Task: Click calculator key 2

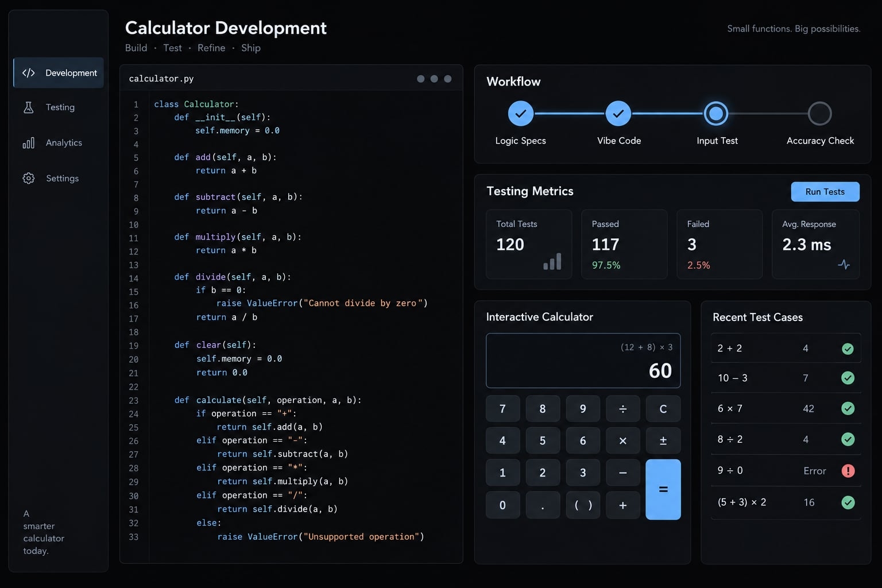Action: (543, 473)
